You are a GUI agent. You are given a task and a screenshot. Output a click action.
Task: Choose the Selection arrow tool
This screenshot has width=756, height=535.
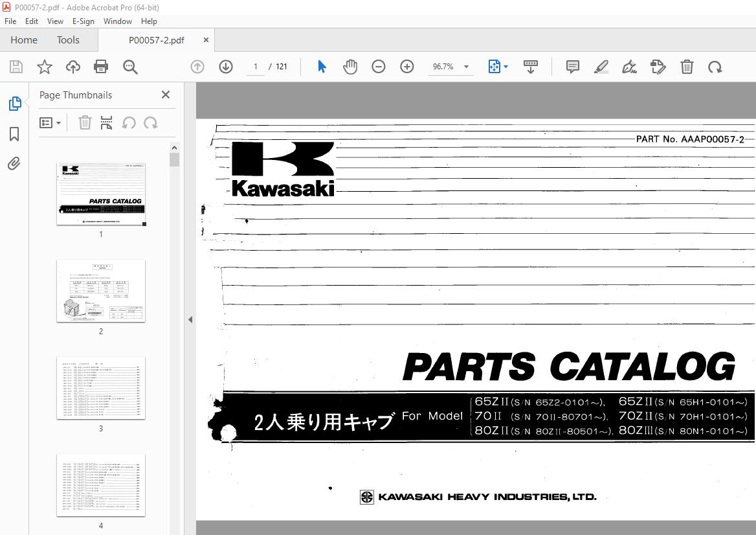pos(322,67)
